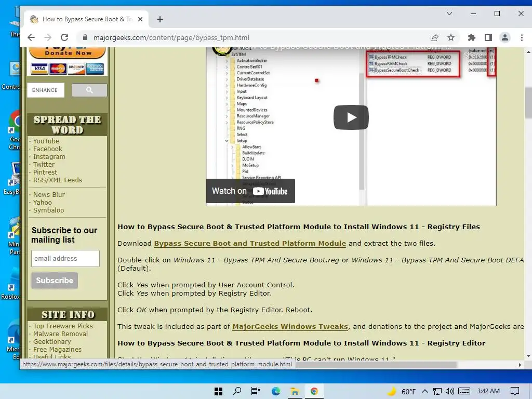Open the Chrome profile avatar

(x=505, y=37)
